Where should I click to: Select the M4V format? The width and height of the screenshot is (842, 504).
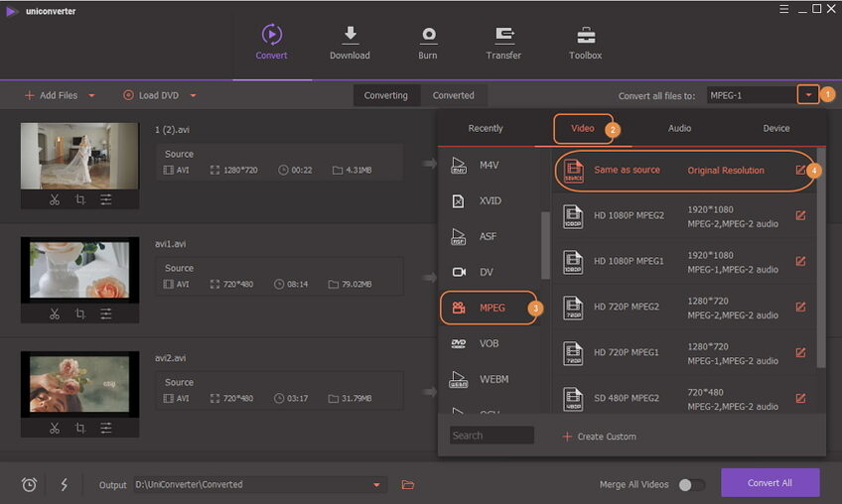click(x=489, y=166)
